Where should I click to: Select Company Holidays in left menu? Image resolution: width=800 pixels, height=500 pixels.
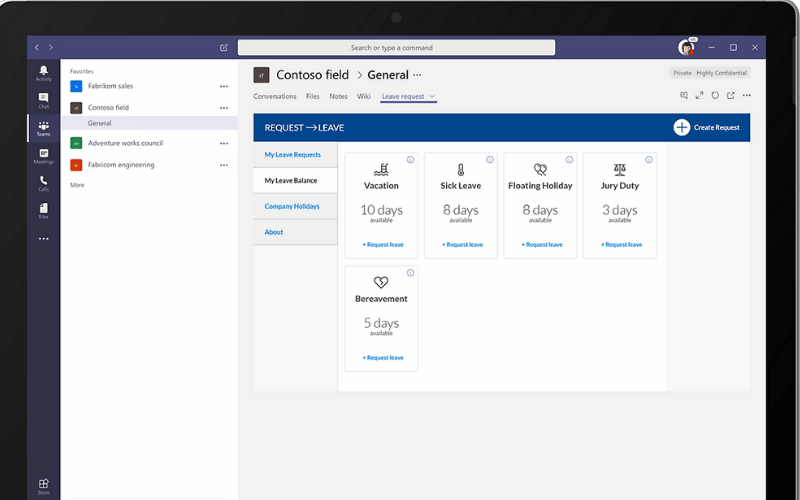point(292,206)
